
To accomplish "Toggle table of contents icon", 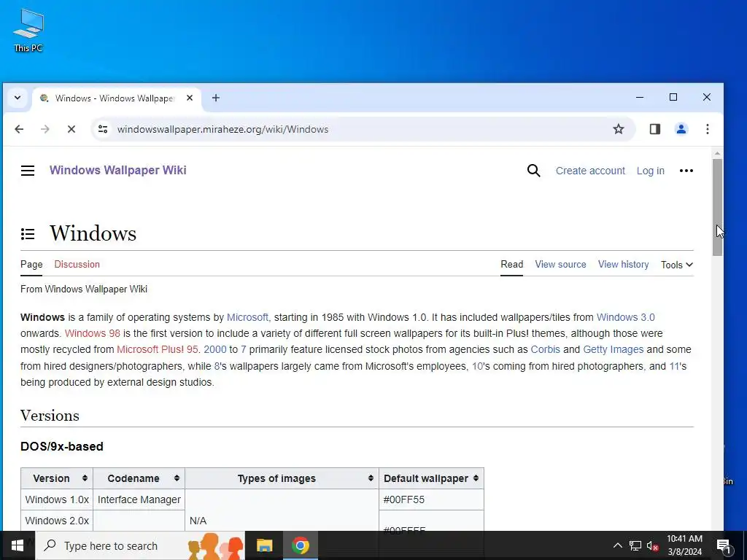I will pyautogui.click(x=28, y=234).
